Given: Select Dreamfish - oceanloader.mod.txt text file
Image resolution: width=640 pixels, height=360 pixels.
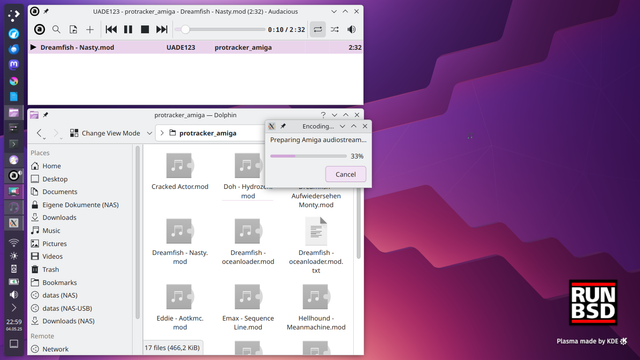Looking at the screenshot, I should click(316, 245).
